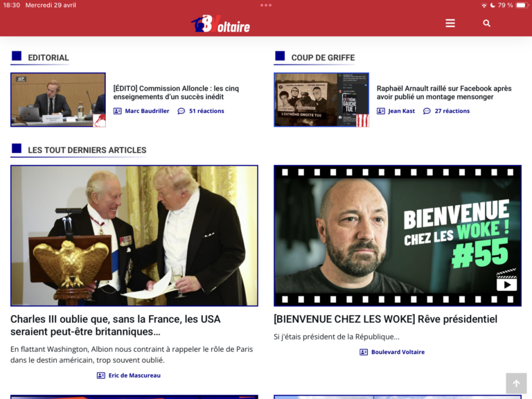Click comment bubble icon beside 27 réactions
Viewport: 532px width, 399px height.
tap(427, 111)
